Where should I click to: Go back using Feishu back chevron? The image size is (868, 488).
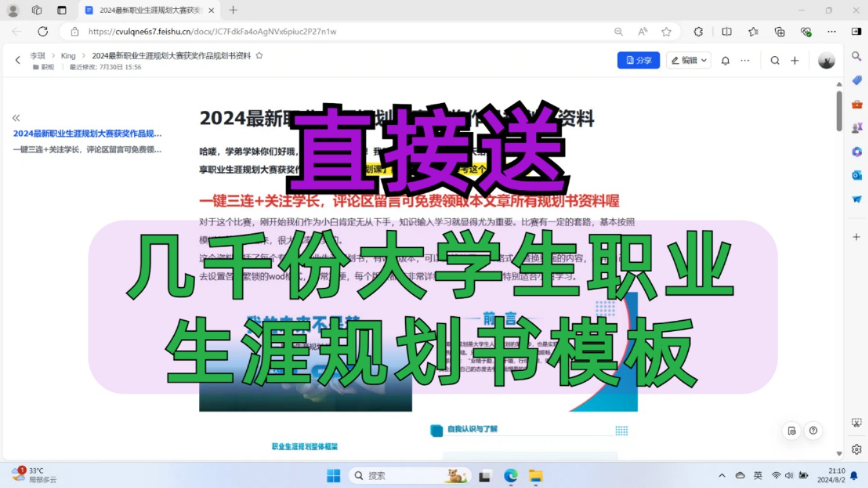pyautogui.click(x=18, y=60)
